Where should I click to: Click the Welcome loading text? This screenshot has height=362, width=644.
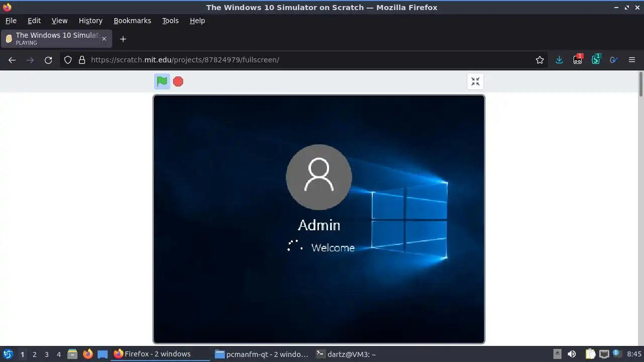pos(333,248)
